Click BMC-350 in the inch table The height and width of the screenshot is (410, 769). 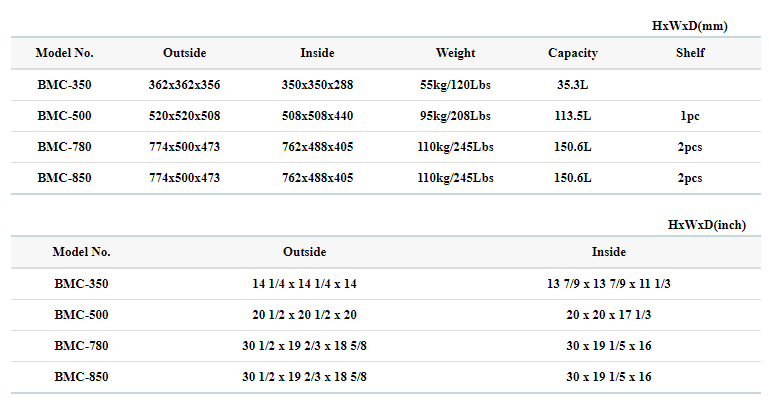[x=81, y=284]
